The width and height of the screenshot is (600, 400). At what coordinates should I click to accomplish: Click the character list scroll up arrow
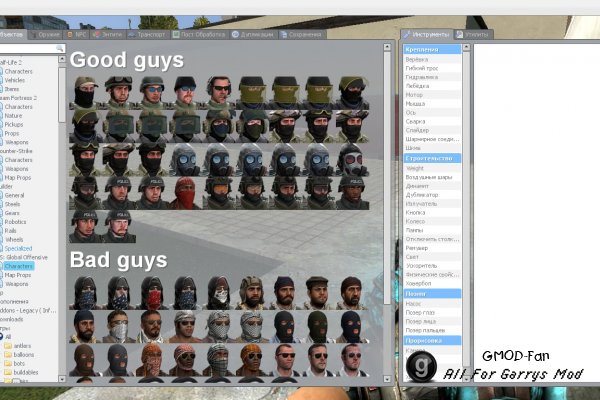click(x=387, y=47)
